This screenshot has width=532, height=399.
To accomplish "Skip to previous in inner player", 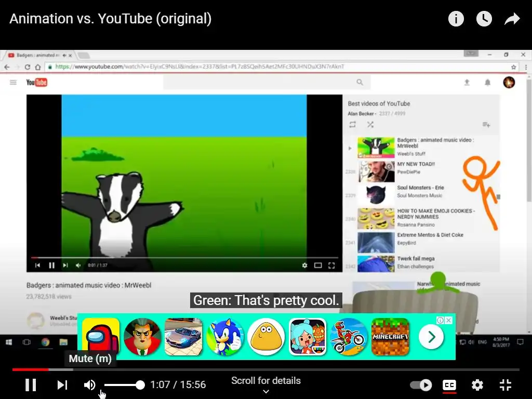I will click(37, 265).
